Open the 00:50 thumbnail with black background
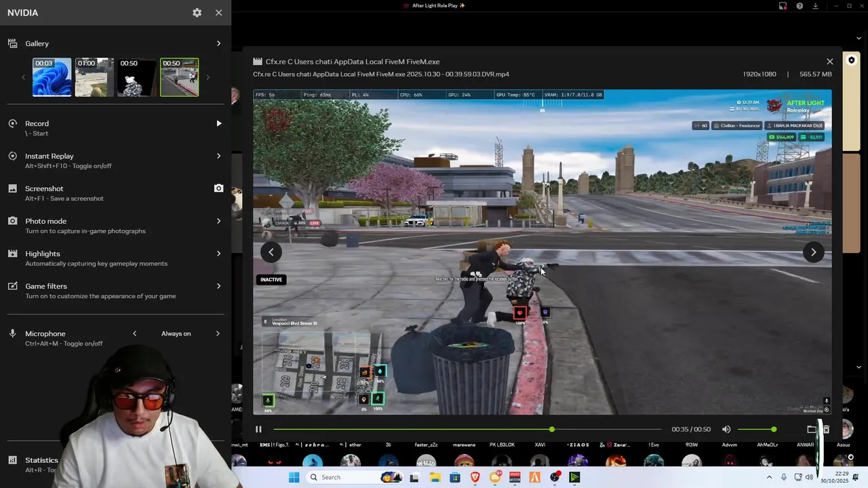This screenshot has height=488, width=868. coord(137,77)
